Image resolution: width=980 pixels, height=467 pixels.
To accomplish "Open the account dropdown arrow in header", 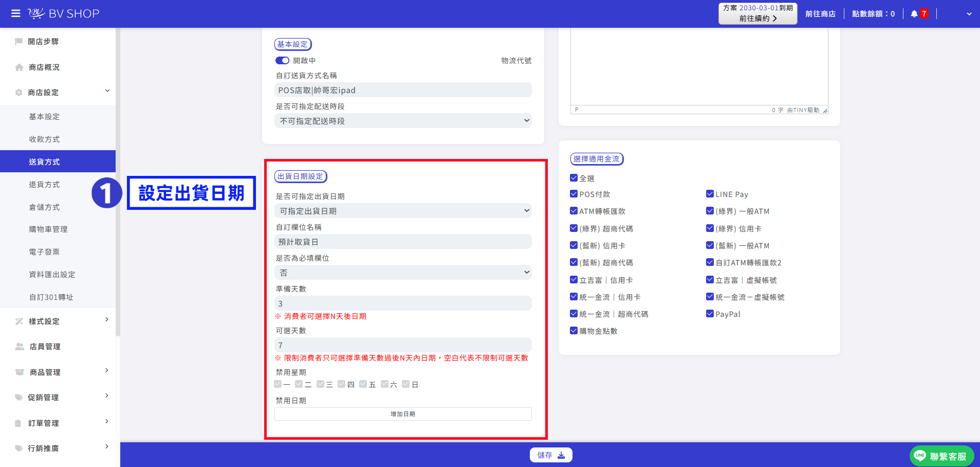I will tap(969, 14).
